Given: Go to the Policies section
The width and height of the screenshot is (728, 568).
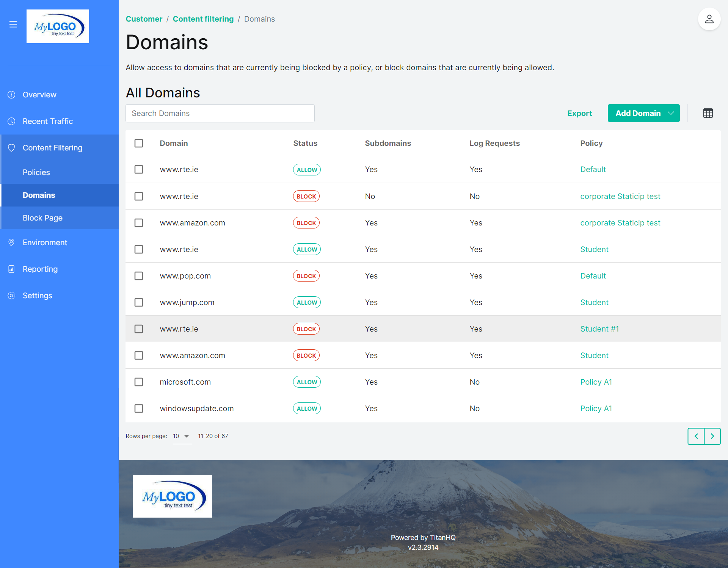Looking at the screenshot, I should pyautogui.click(x=36, y=172).
